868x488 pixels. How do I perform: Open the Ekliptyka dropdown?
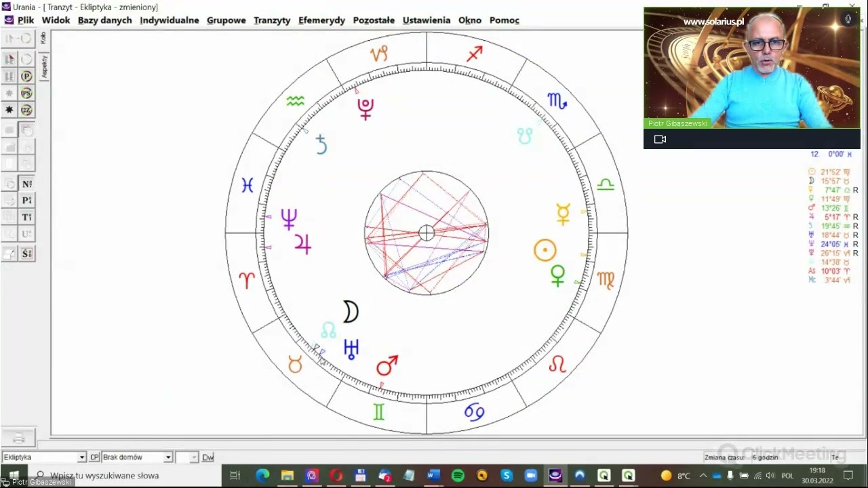(44, 457)
